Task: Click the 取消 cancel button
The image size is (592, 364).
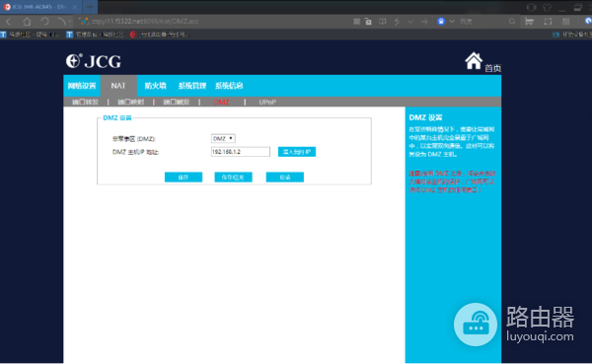Action: coord(285,178)
